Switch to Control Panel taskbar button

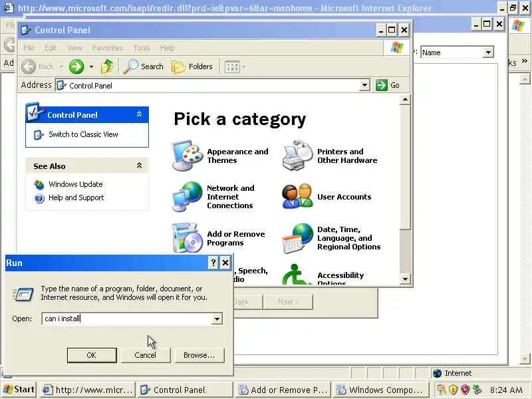coord(186,390)
